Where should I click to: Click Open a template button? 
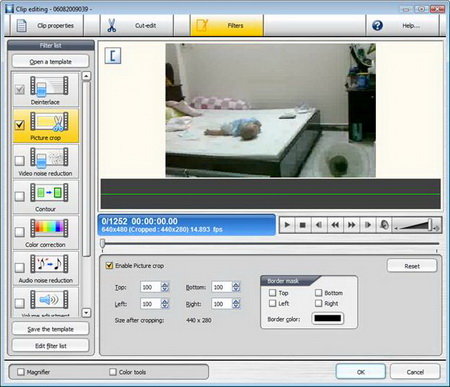click(x=51, y=62)
